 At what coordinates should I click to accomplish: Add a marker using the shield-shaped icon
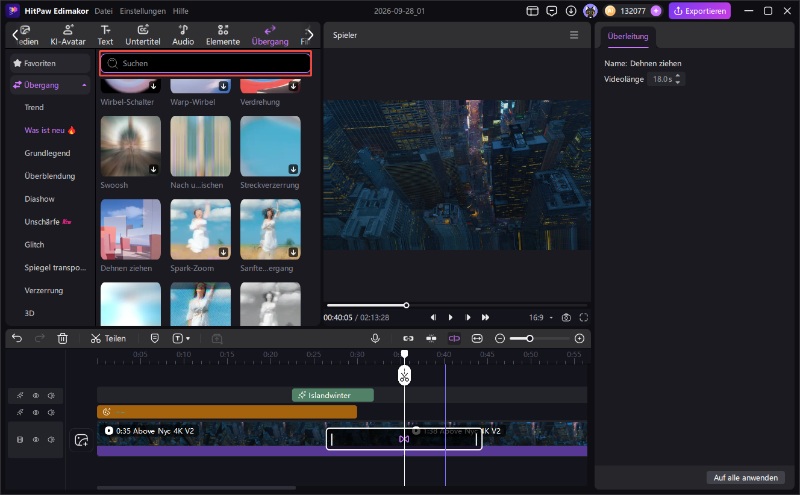coord(155,338)
